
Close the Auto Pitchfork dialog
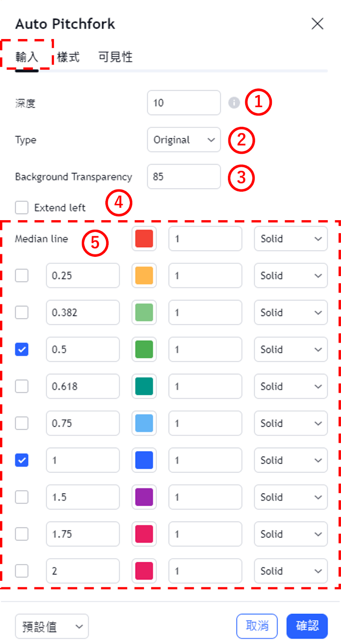[317, 24]
